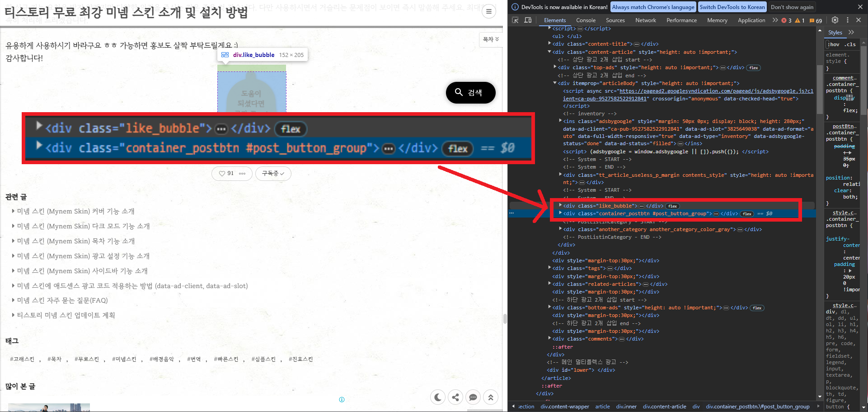Click the #배경음악 tag
868x412 pixels.
[x=162, y=359]
